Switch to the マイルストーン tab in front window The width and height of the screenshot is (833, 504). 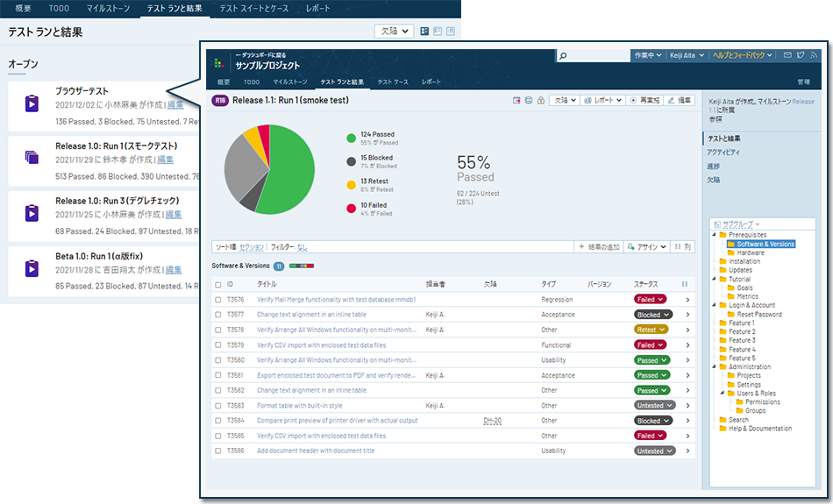point(290,82)
